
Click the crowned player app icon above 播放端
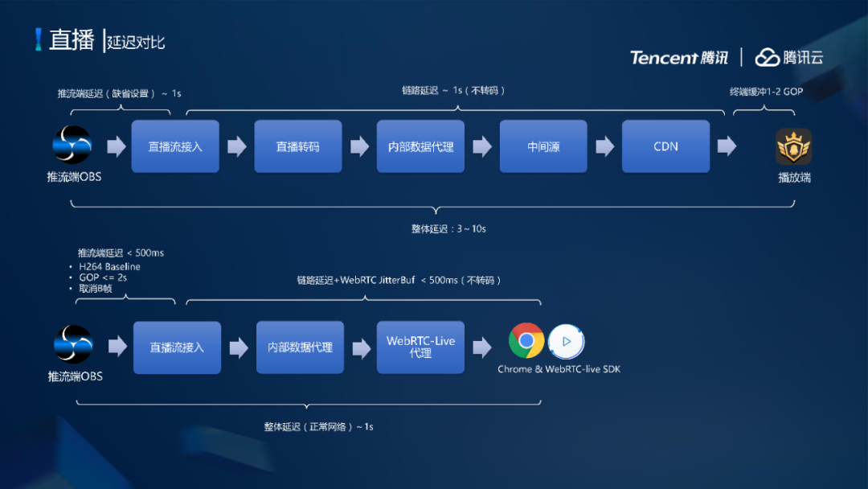pos(794,146)
